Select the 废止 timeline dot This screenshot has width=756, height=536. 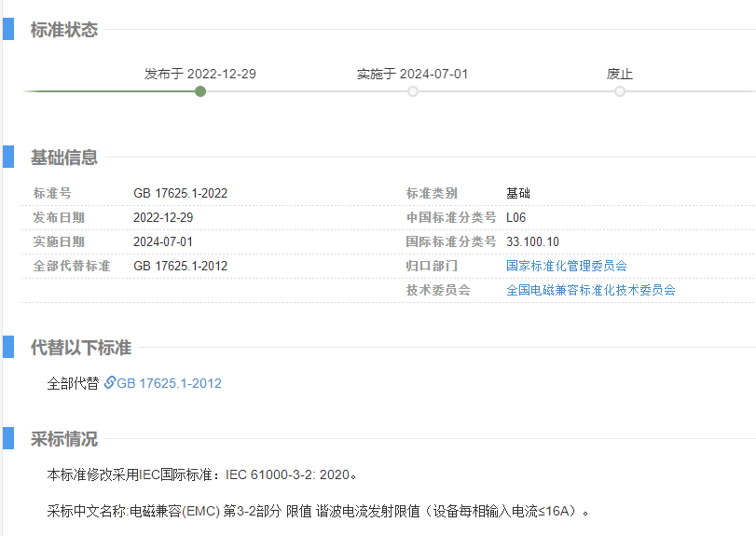click(620, 91)
